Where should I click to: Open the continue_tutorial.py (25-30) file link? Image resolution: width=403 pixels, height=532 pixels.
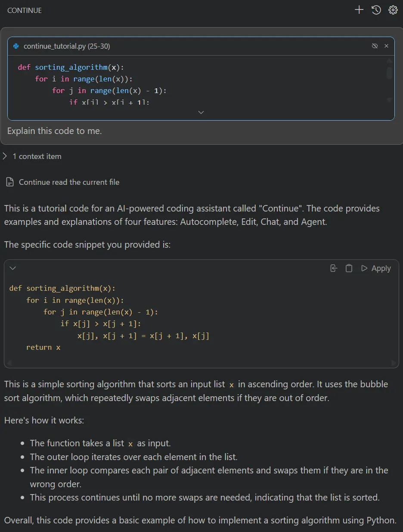click(67, 46)
